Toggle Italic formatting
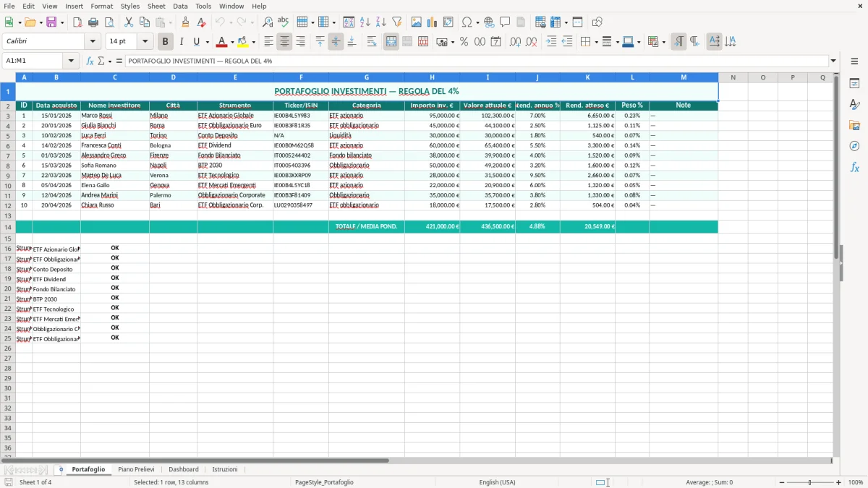This screenshot has width=868, height=488. tap(181, 42)
